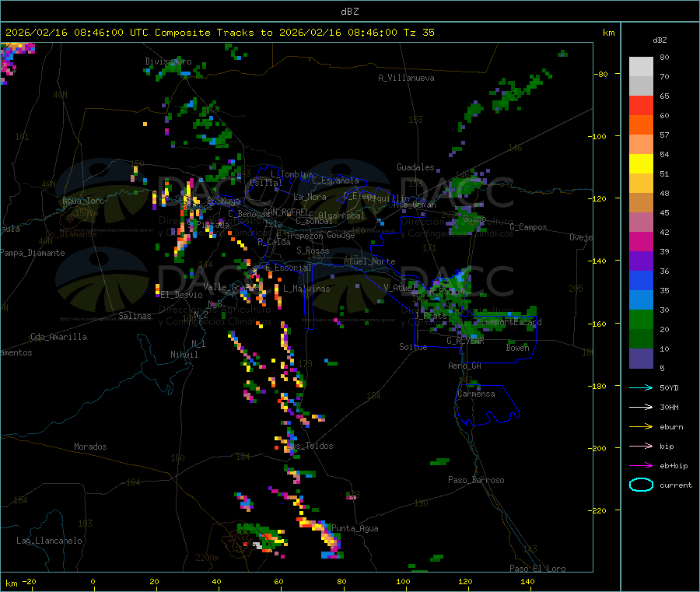
Task: Click the Los_Toldos map label
Action: (310, 446)
